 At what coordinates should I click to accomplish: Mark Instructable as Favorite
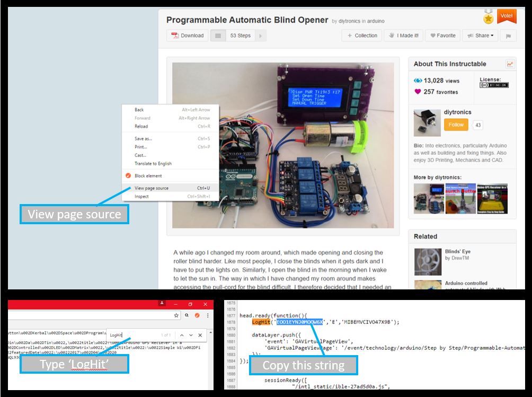click(443, 36)
